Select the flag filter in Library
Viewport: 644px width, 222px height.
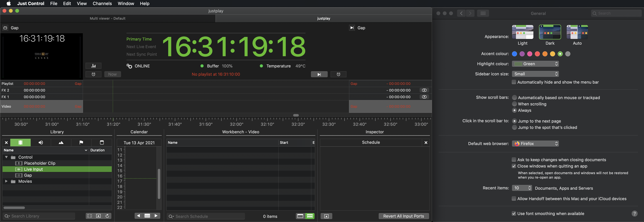(x=81, y=143)
